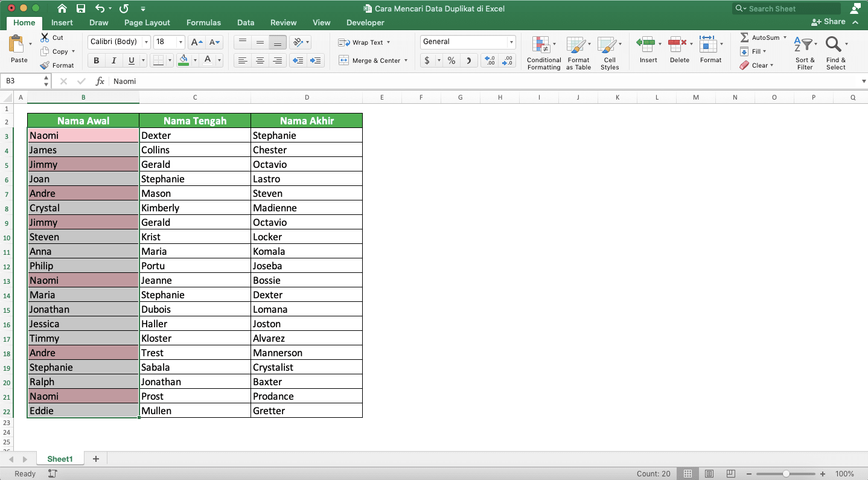This screenshot has width=868, height=480.
Task: Click the increase decimal icon
Action: (x=490, y=60)
